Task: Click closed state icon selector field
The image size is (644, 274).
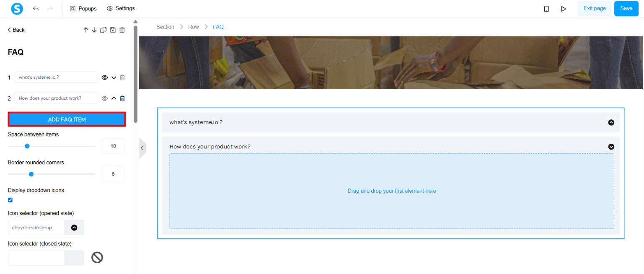Action: coord(36,258)
